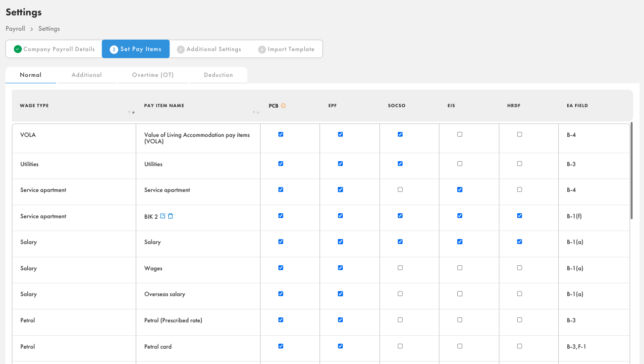Click the PCB info icon in header

click(283, 106)
